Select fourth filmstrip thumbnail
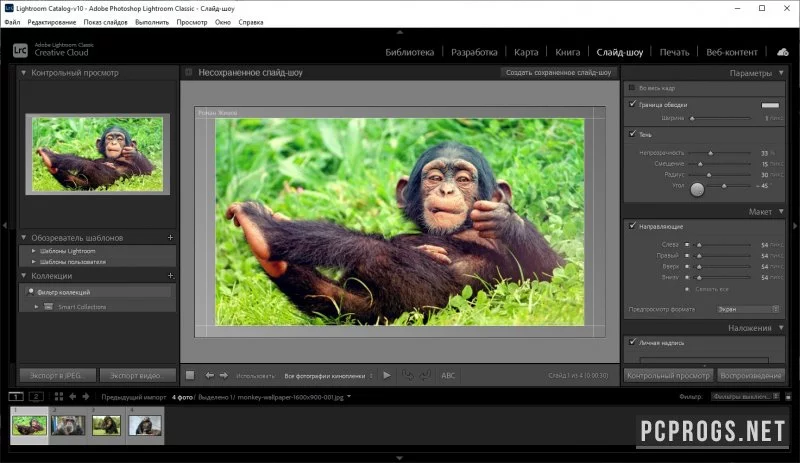Image resolution: width=800 pixels, height=463 pixels. pos(145,425)
